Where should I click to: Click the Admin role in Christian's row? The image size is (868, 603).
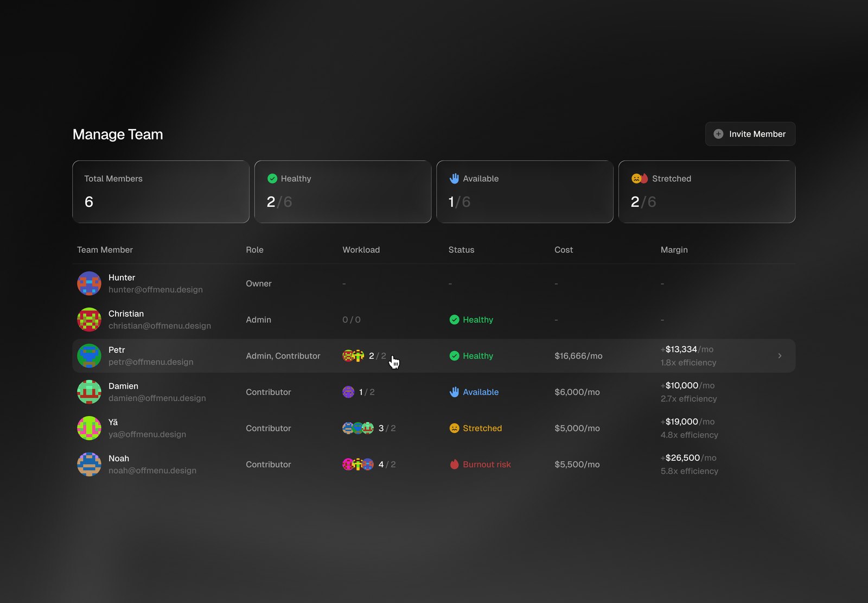258,320
